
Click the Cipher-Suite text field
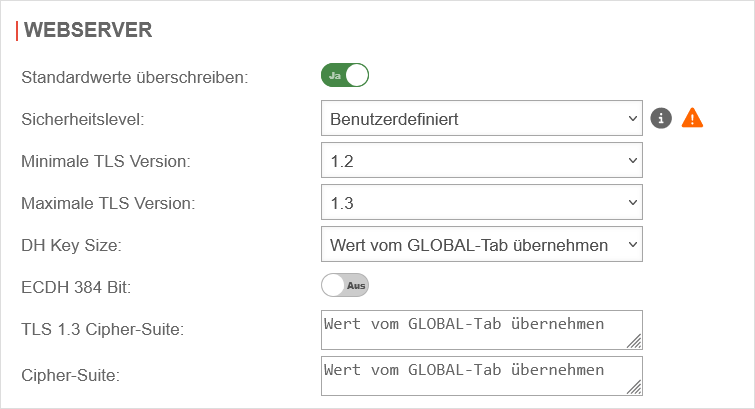pos(482,376)
